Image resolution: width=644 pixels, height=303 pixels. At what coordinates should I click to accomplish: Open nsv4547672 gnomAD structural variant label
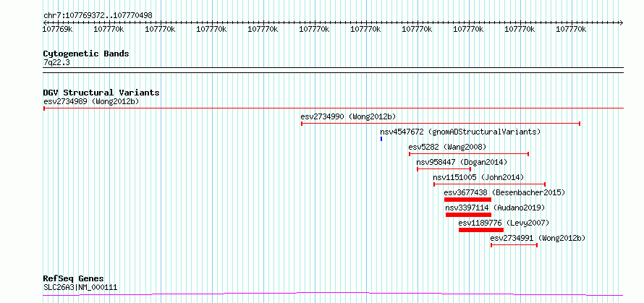pos(460,132)
